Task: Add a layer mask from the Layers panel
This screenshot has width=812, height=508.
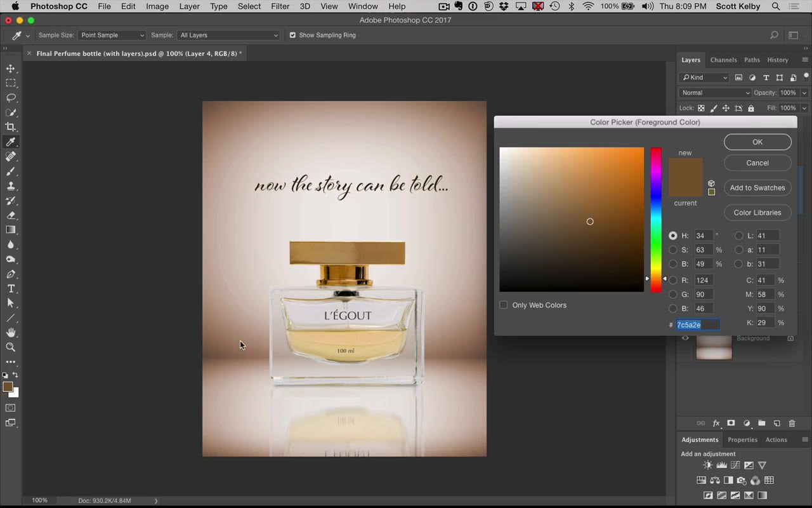Action: pos(731,423)
